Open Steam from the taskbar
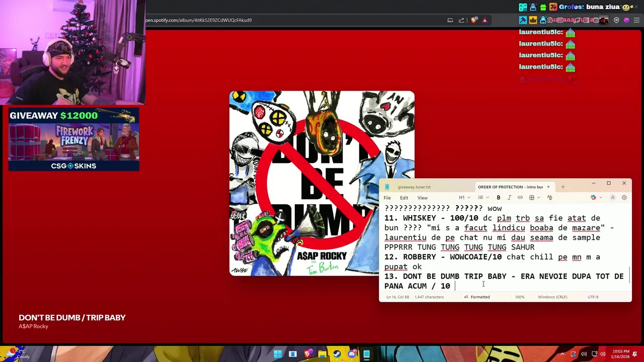 point(337,354)
